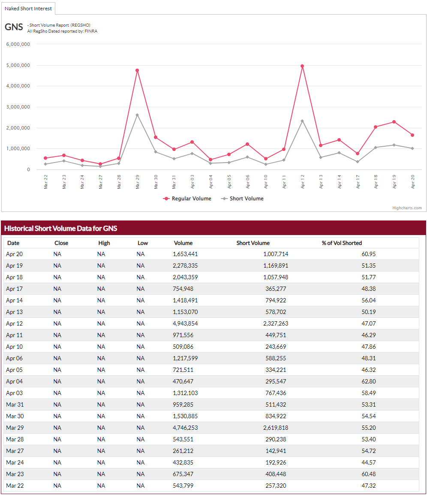Select volume value 4,943,854
Screen dimensions: 427x504
[x=185, y=323]
